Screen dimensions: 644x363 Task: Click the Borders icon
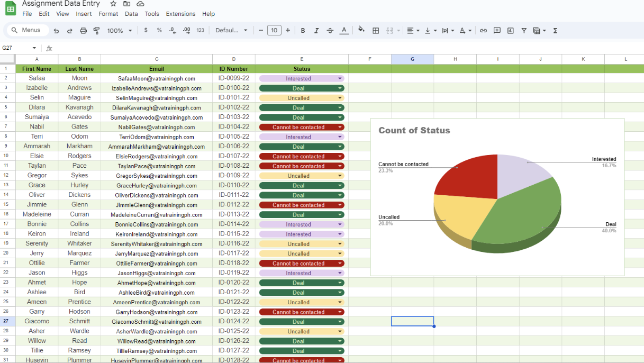coord(376,31)
